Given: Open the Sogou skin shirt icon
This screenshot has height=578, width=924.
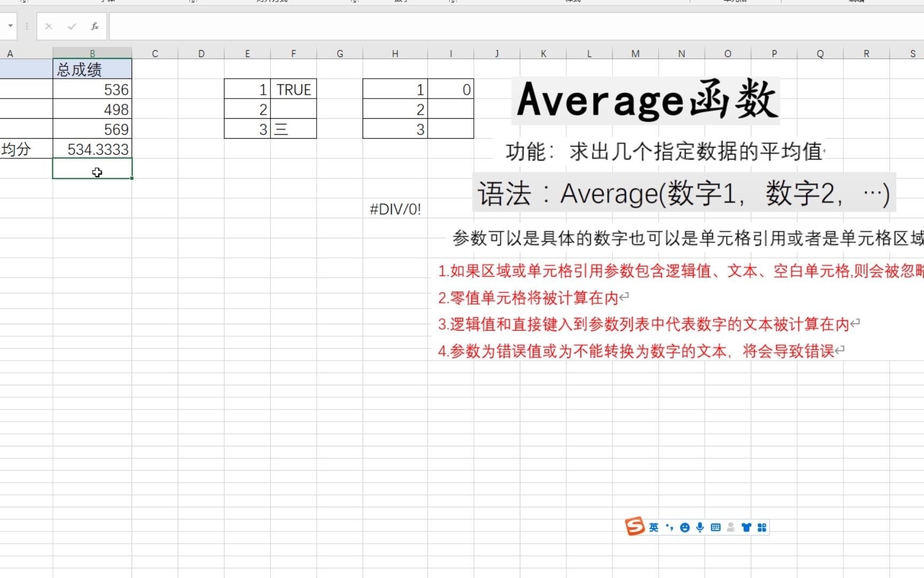Looking at the screenshot, I should (746, 528).
